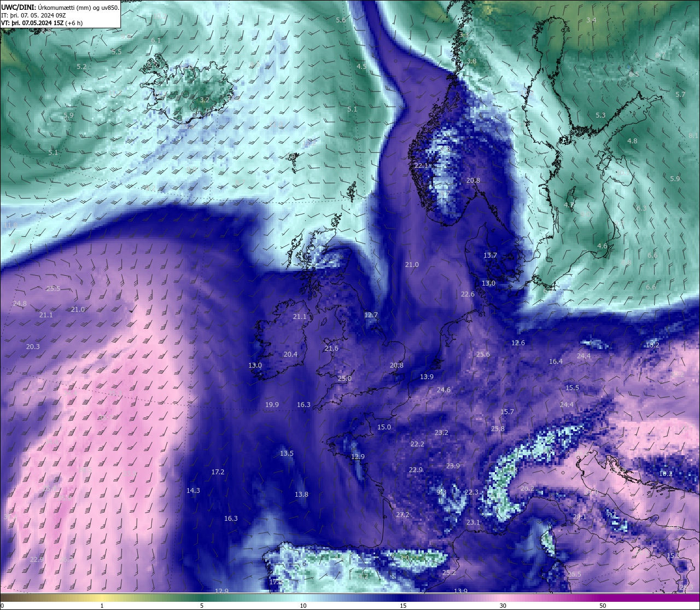The height and width of the screenshot is (610, 700).
Task: Click the 23.2 value label
Action: pos(441,433)
